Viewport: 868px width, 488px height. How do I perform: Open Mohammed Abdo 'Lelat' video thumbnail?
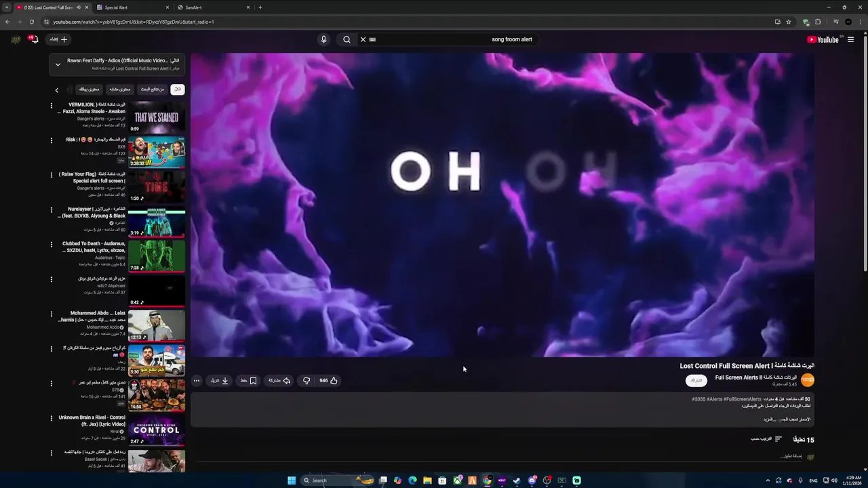pos(157,326)
